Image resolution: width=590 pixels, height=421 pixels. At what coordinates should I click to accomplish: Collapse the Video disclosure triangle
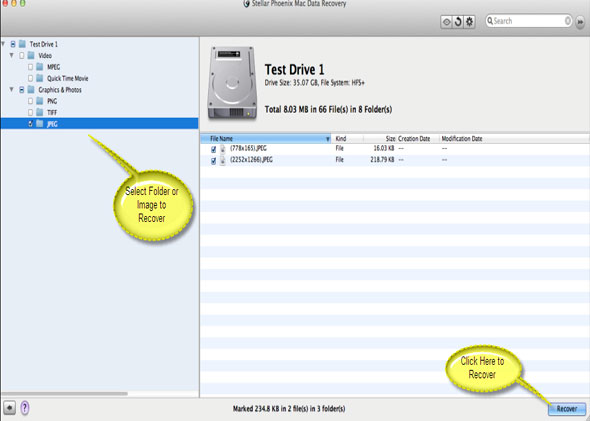coord(12,55)
